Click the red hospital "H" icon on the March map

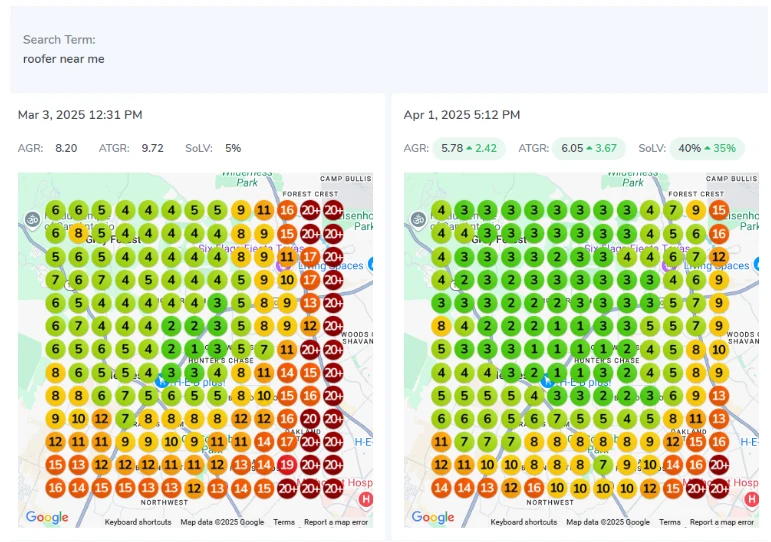[x=365, y=499]
